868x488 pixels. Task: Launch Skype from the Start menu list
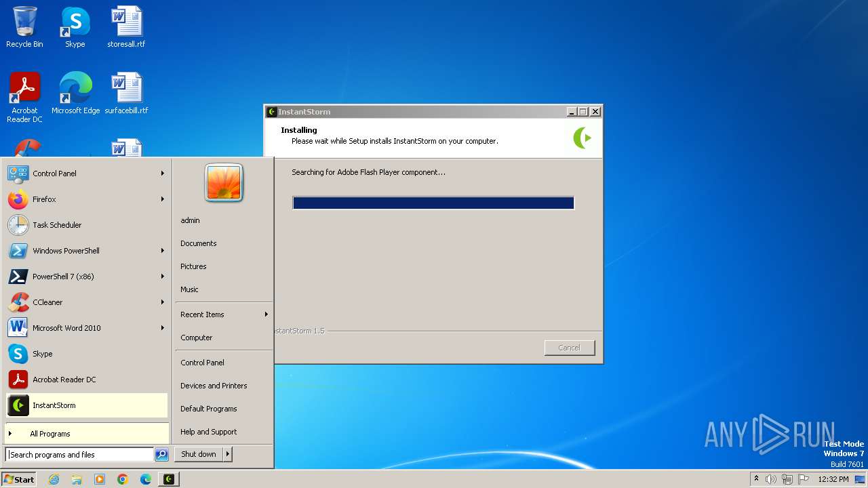point(86,354)
